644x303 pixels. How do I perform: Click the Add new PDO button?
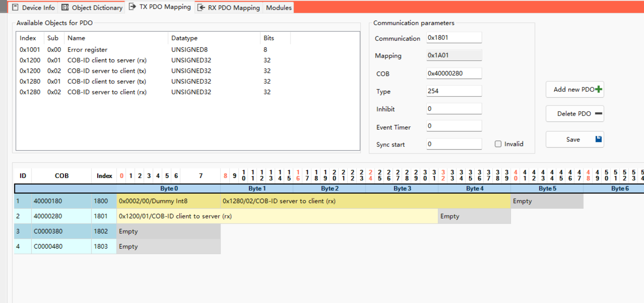coord(575,89)
